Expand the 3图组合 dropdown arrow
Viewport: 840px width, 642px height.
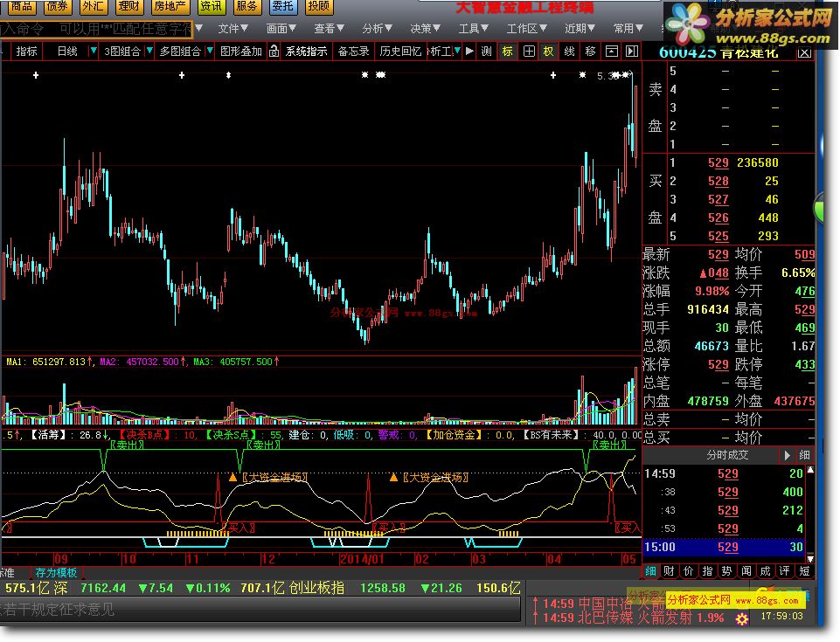coord(149,51)
